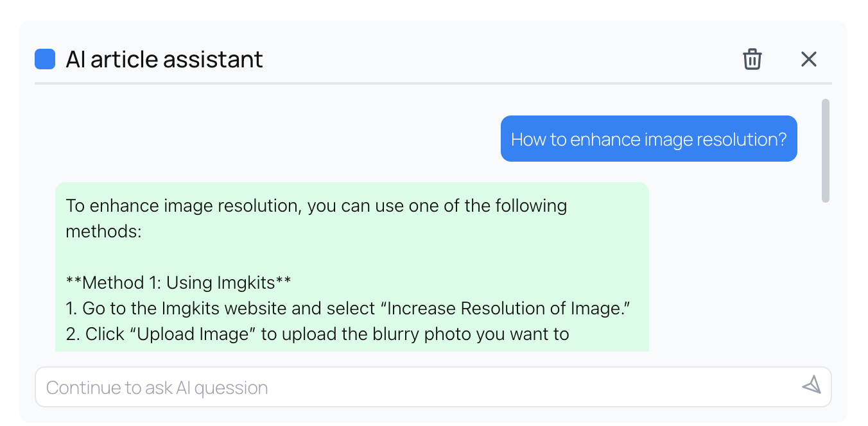Click the empty chat area right of green bubble
This screenshot has width=868, height=426.
tap(732, 269)
